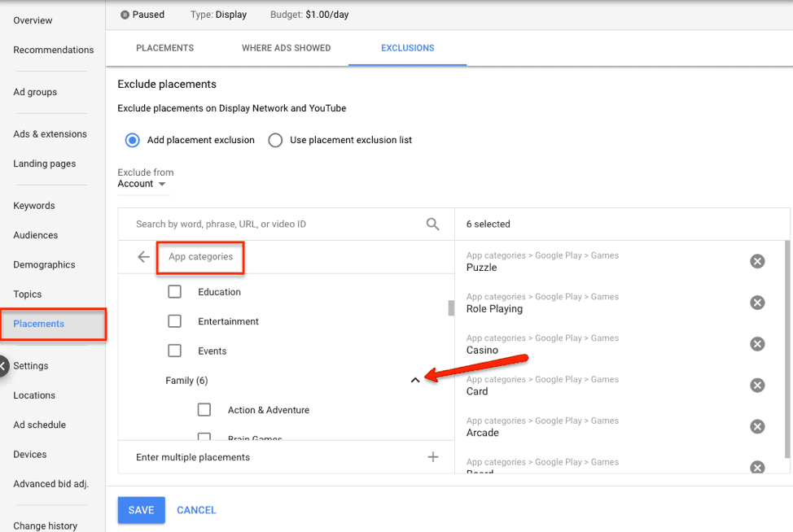This screenshot has width=793, height=532.
Task: Click the Type: Display text
Action: [218, 15]
